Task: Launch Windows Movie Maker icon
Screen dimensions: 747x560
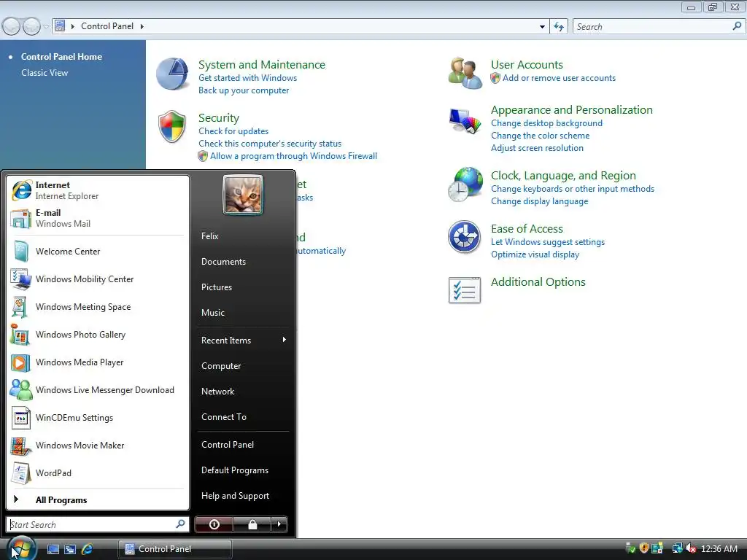Action: tap(20, 446)
